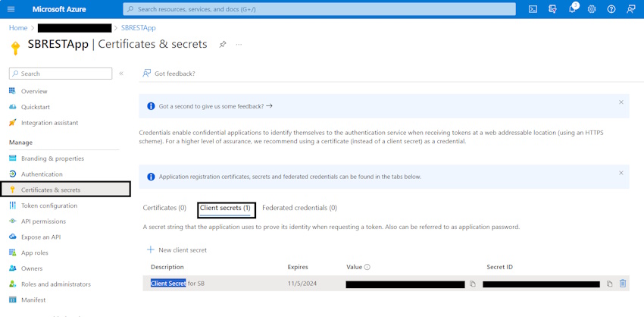Select the Client secrets (1) tab
The height and width of the screenshot is (317, 644).
point(225,208)
